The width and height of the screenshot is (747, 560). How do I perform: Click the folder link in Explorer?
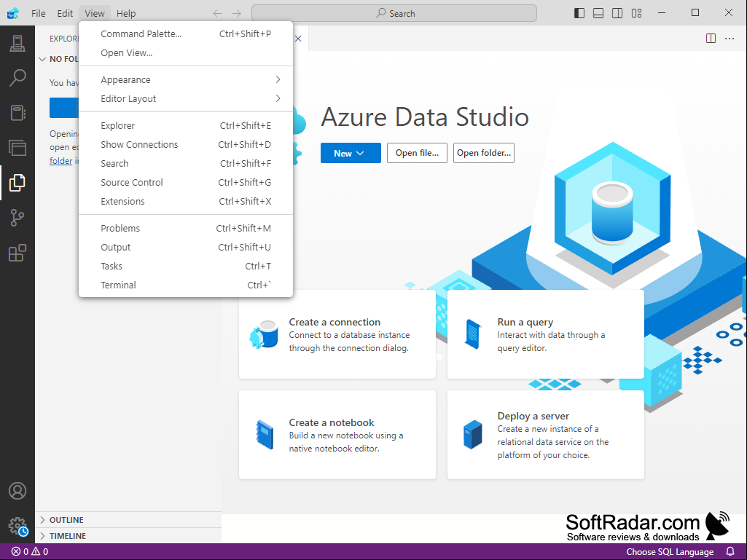[61, 161]
